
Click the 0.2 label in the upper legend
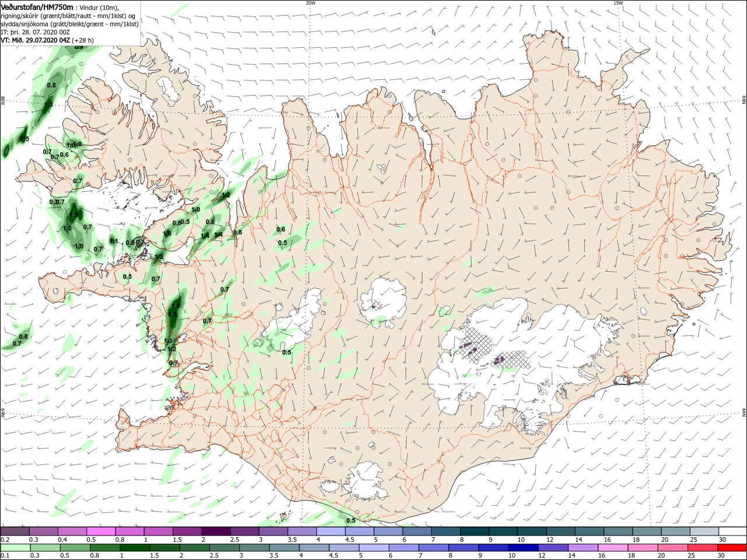(5, 540)
